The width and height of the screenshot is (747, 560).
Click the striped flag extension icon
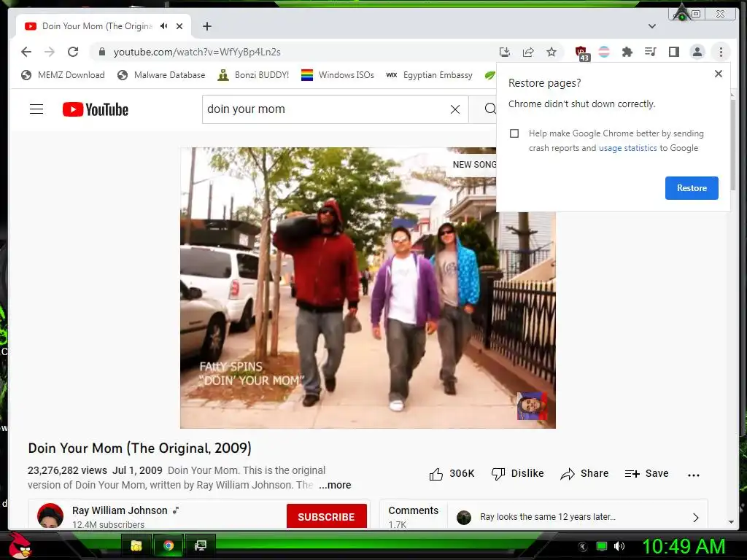604,52
